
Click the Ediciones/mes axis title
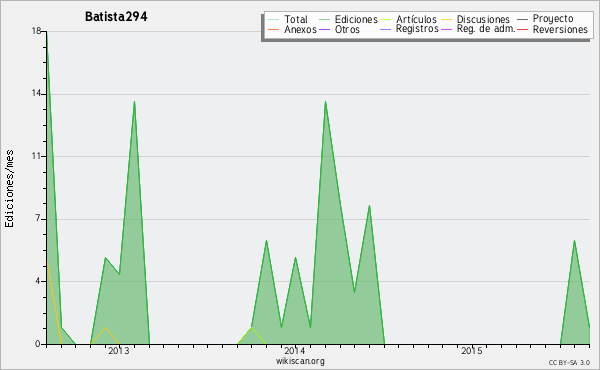pyautogui.click(x=9, y=189)
